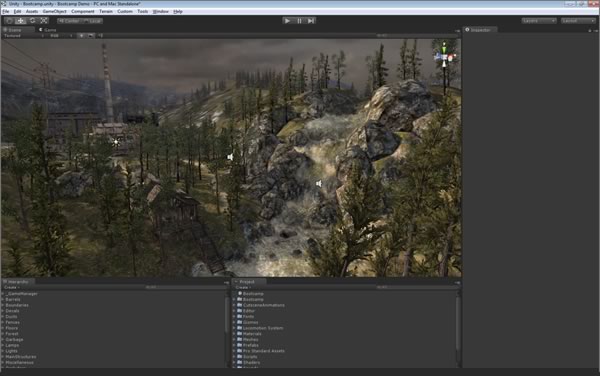Toggle scene overlay (skybox) button

(x=91, y=36)
